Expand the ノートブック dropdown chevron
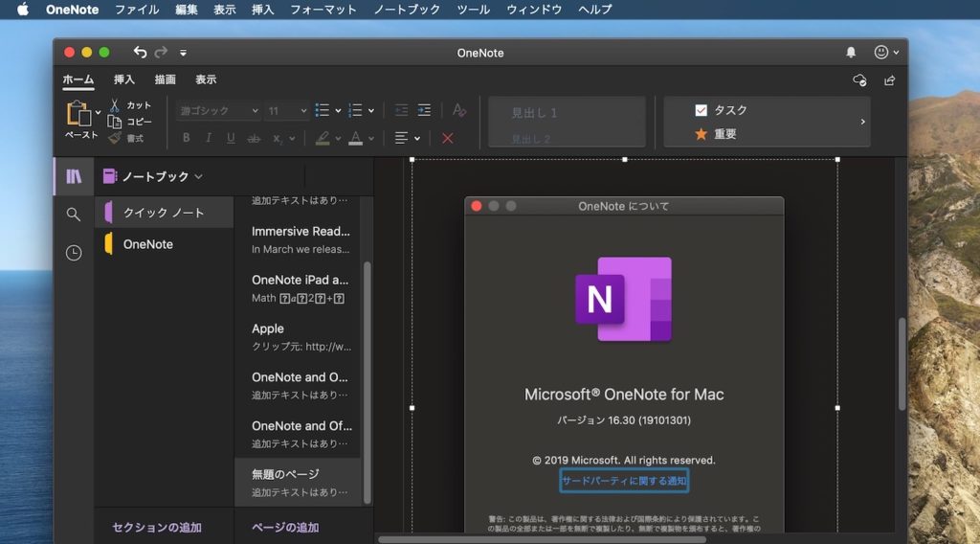The height and width of the screenshot is (544, 980). click(199, 176)
